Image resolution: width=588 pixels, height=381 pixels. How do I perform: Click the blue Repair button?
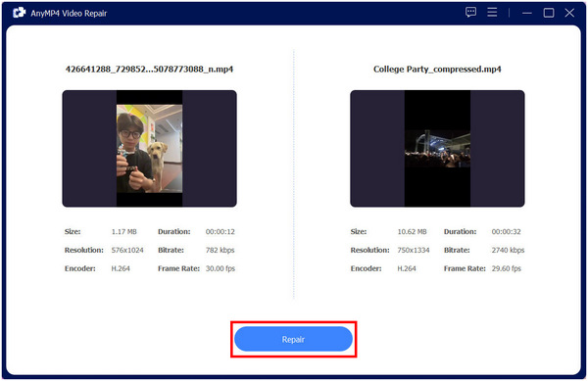[x=293, y=339]
